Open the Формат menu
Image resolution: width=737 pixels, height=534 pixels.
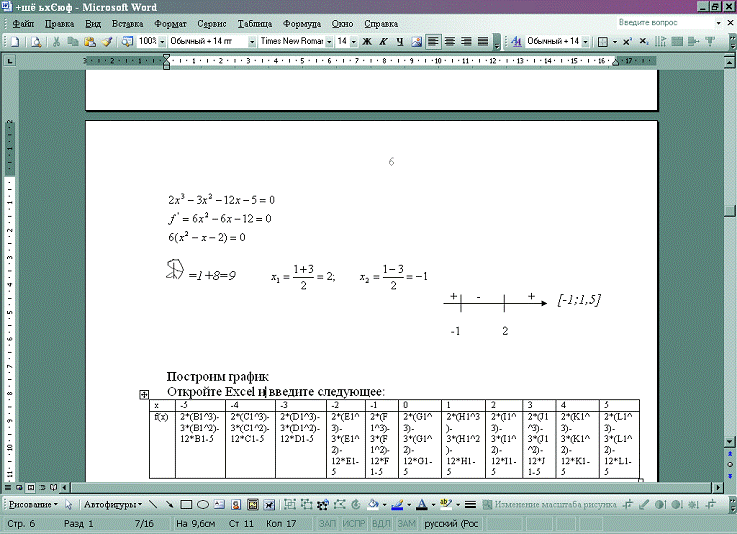(x=170, y=22)
